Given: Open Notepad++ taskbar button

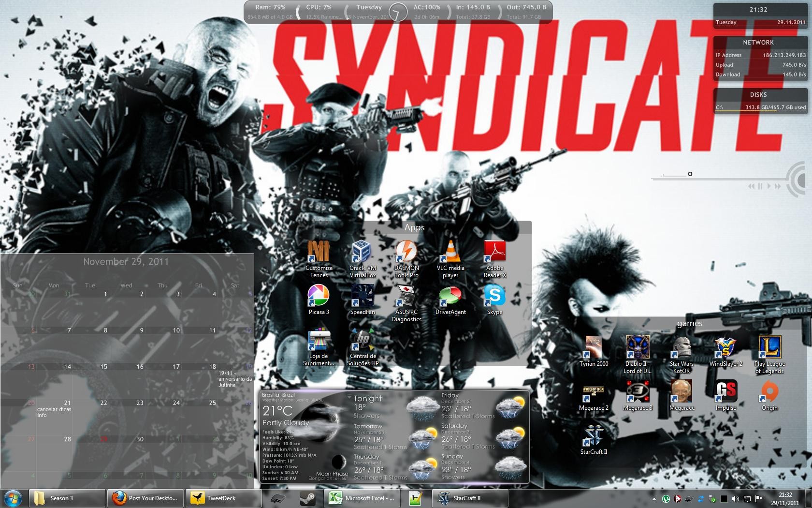Looking at the screenshot, I should (x=416, y=498).
